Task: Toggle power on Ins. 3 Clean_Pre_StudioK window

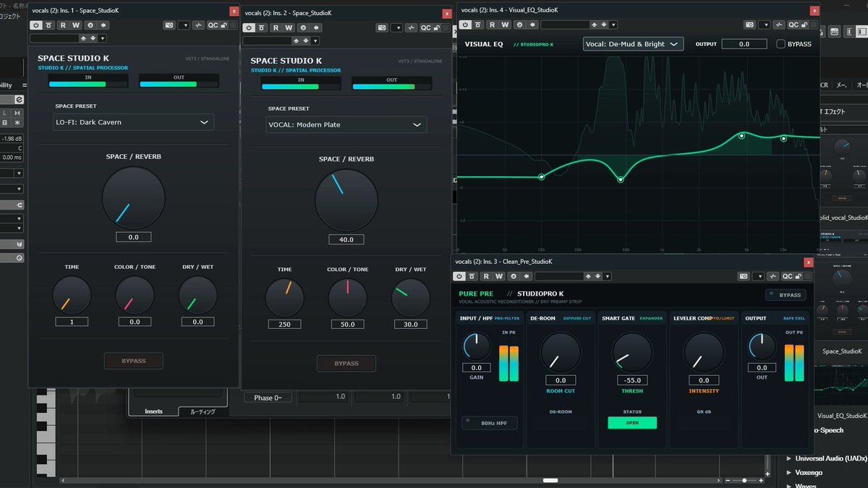Action: pyautogui.click(x=459, y=276)
